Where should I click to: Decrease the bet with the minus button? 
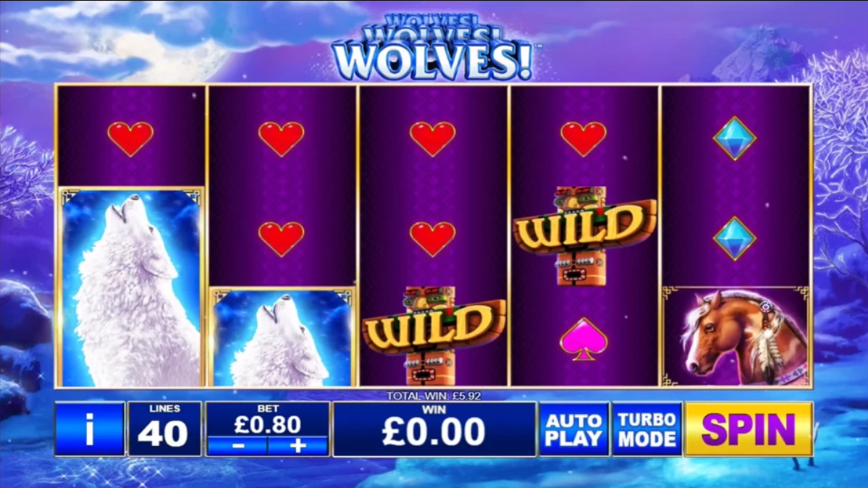(x=238, y=446)
